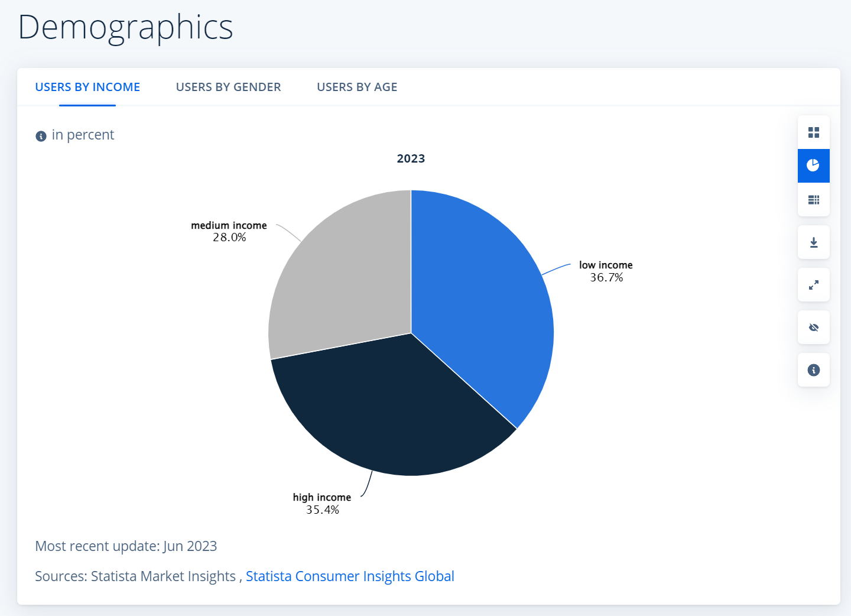Switch to Users by Age tab
This screenshot has width=851, height=616.
(357, 87)
